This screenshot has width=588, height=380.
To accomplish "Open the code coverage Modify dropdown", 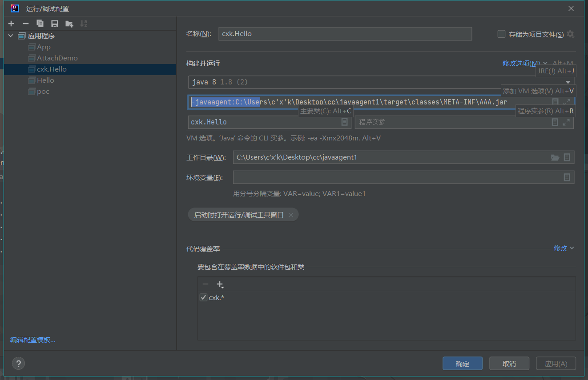I will pyautogui.click(x=564, y=248).
